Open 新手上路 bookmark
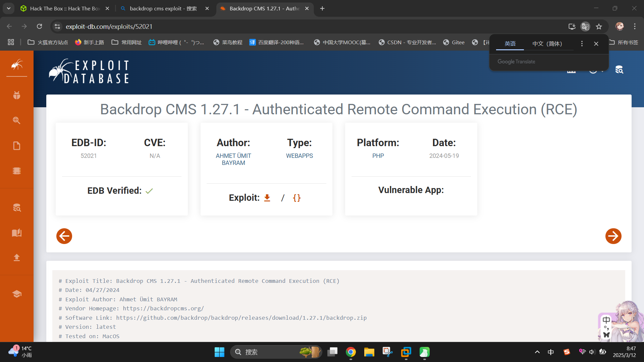This screenshot has width=644, height=362. click(x=89, y=42)
